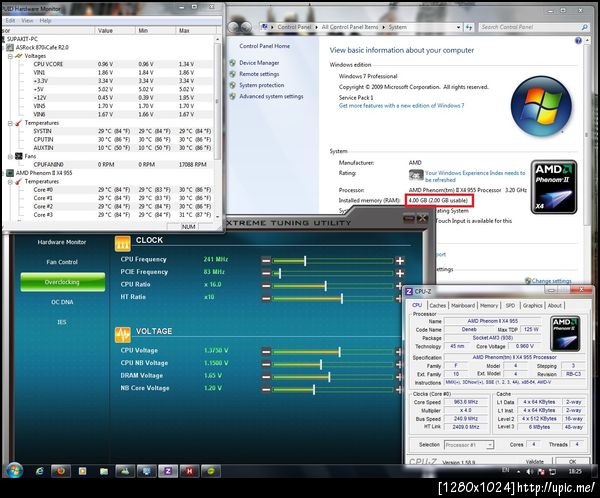The height and width of the screenshot is (498, 600).
Task: Click the Max column header
Action: tap(197, 31)
